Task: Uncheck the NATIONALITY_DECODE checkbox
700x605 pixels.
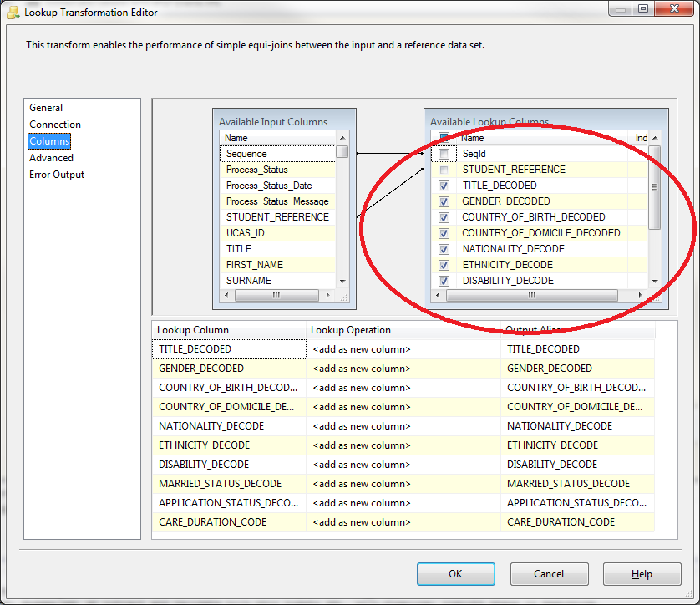Action: [x=444, y=249]
